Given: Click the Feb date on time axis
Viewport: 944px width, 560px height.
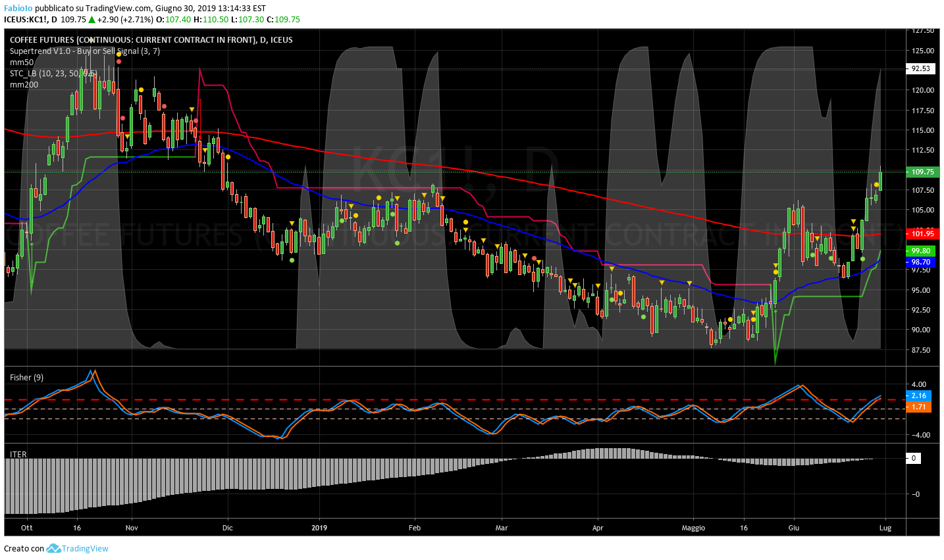Looking at the screenshot, I should (415, 528).
